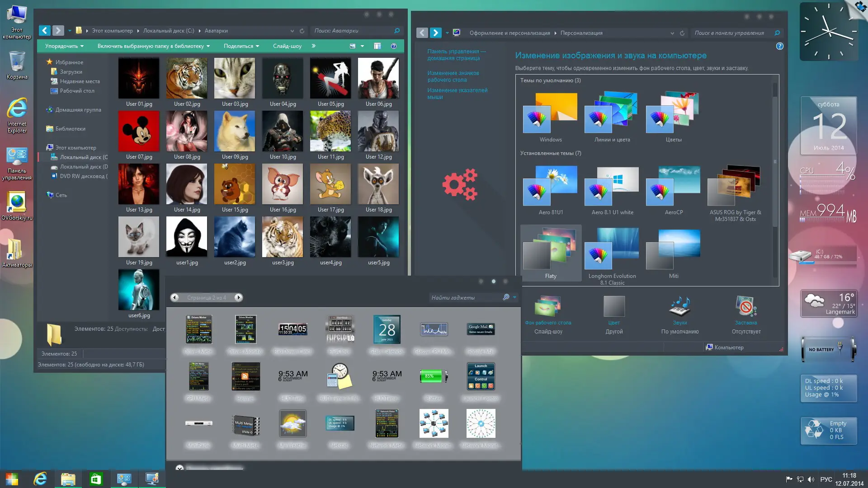Toggle the preview pane icon

point(377,46)
